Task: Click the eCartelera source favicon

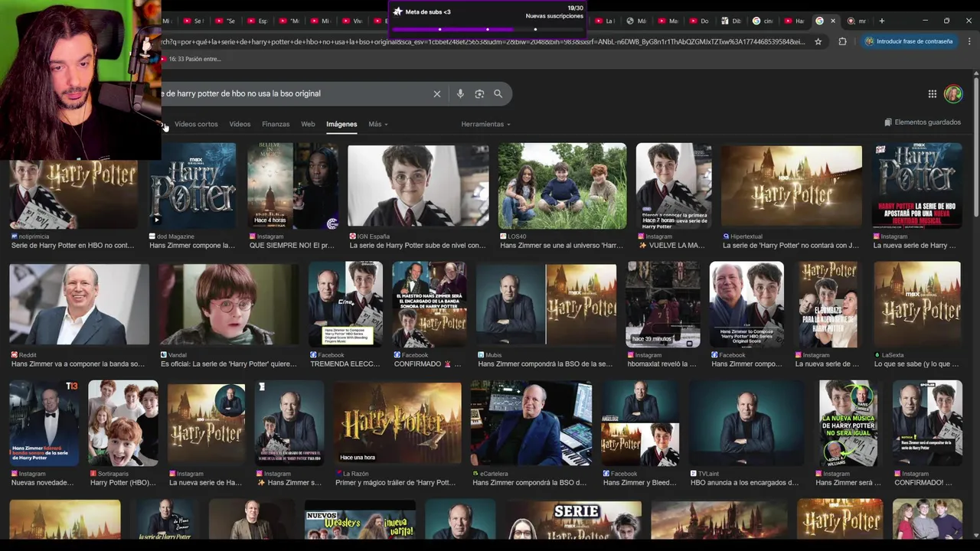Action: coord(475,474)
